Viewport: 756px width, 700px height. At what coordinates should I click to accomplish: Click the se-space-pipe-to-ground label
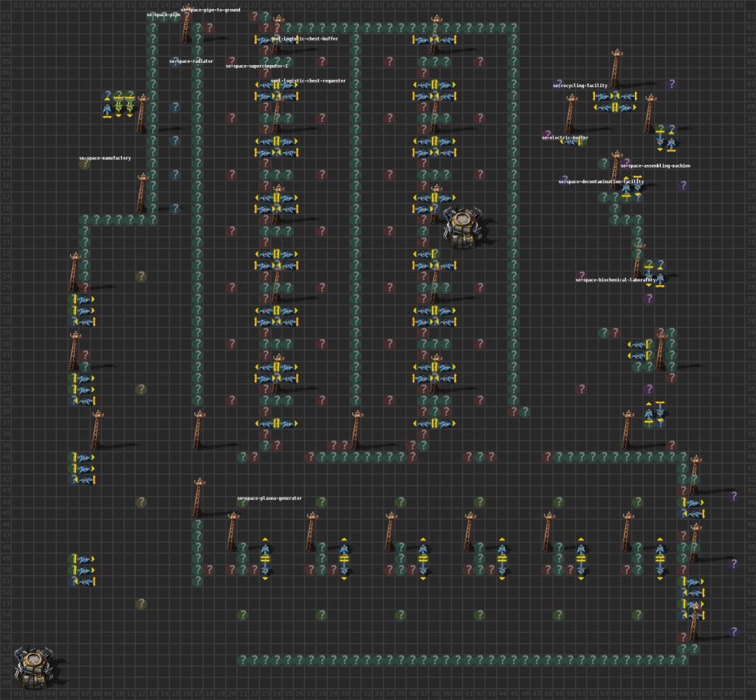click(210, 10)
